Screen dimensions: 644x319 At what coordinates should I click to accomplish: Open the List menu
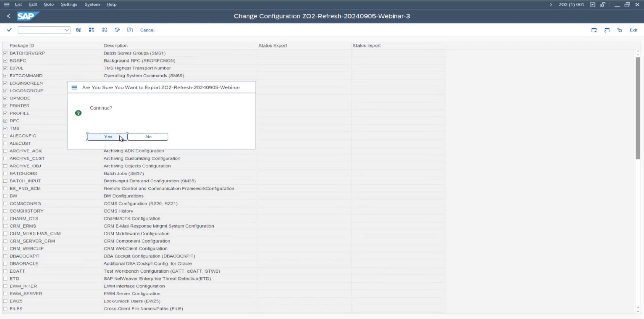(18, 4)
